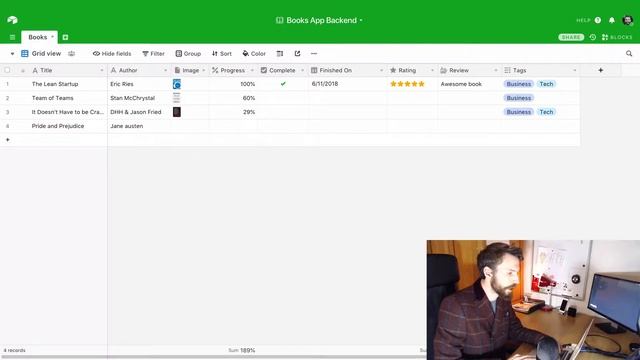Toggle the views sidebar arrow
Screen dimensions: 640x360
pos(12,53)
